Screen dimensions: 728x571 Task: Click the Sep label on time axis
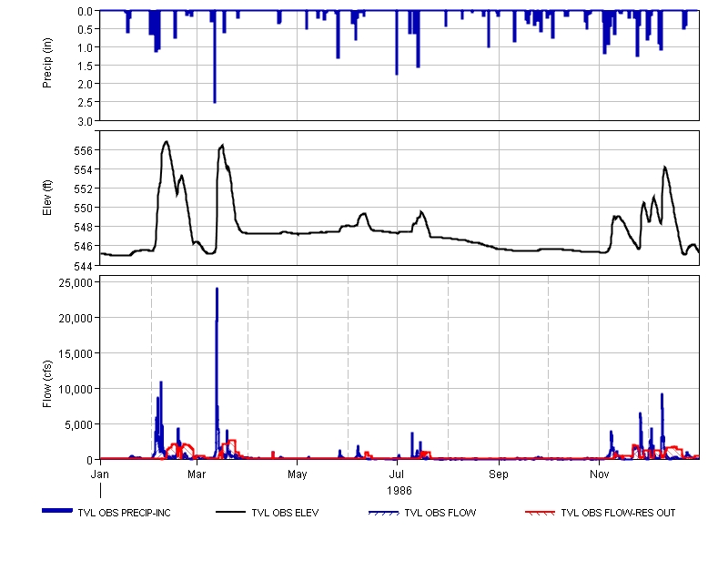tap(499, 474)
